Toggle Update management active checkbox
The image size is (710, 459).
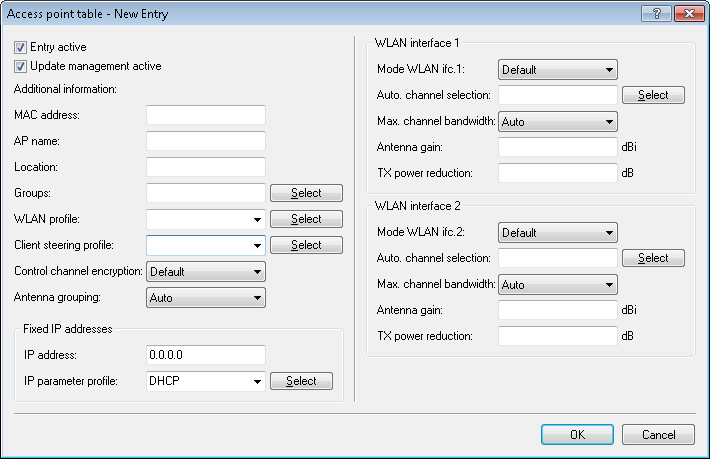coord(20,66)
